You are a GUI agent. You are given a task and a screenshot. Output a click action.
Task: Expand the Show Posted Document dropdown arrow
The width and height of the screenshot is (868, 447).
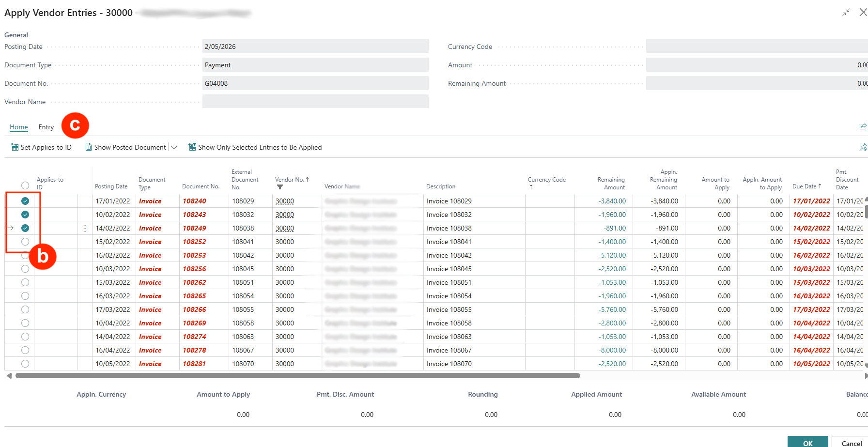[174, 147]
